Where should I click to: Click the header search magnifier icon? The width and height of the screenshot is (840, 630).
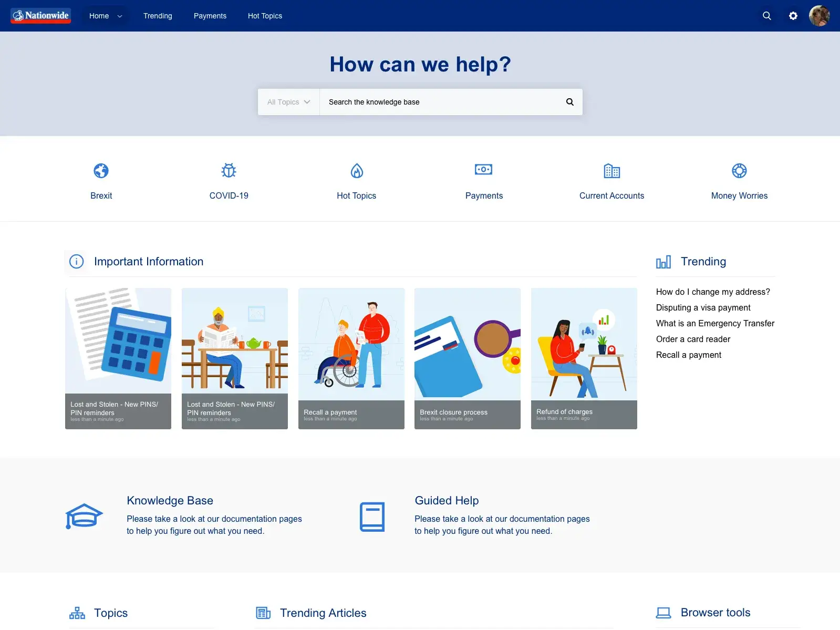767,16
